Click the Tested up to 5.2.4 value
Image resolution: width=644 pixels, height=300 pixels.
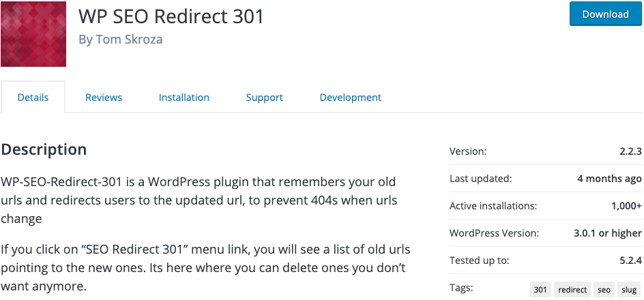pos(631,260)
